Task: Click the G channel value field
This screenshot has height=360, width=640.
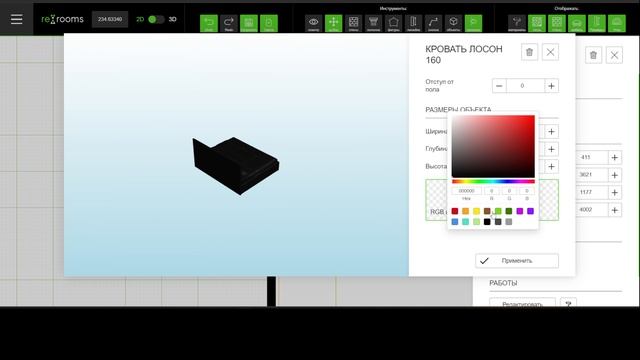Action: tap(509, 191)
